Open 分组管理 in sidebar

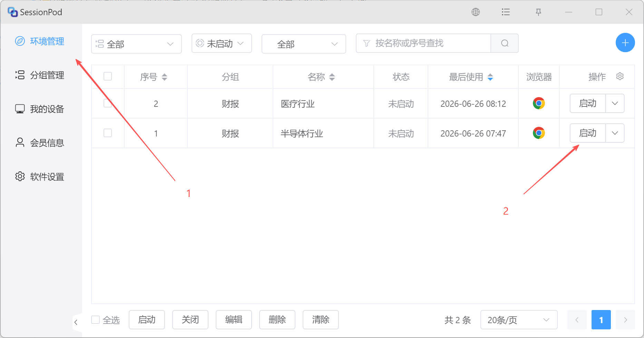coord(40,75)
